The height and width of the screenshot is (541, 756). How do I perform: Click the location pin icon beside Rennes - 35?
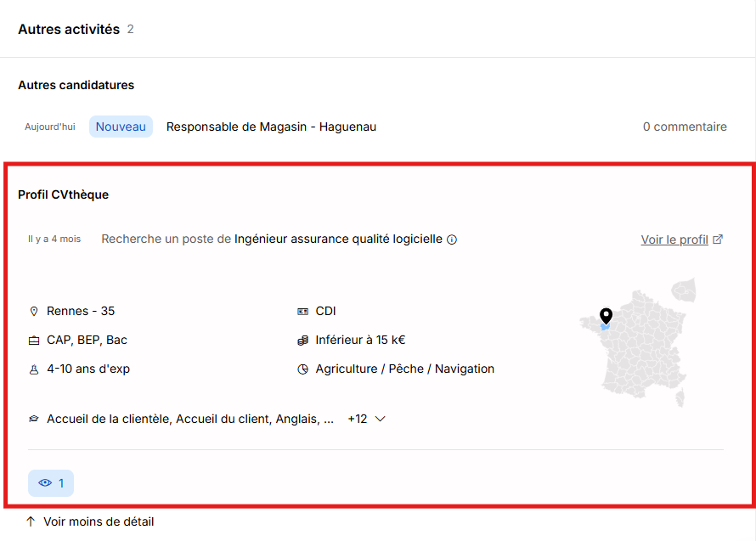click(x=34, y=312)
